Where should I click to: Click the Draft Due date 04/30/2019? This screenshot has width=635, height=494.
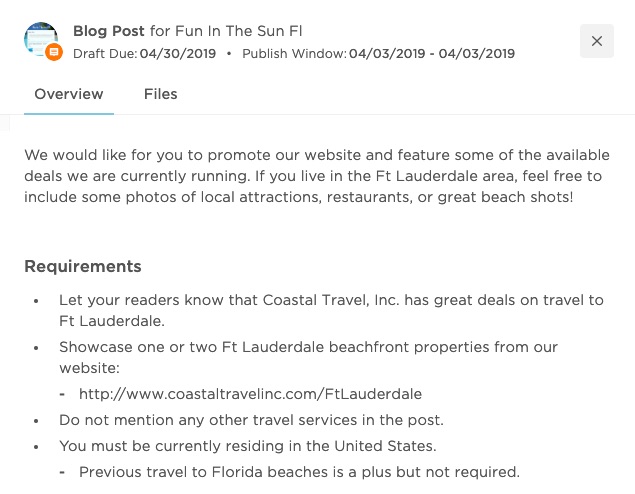click(178, 53)
